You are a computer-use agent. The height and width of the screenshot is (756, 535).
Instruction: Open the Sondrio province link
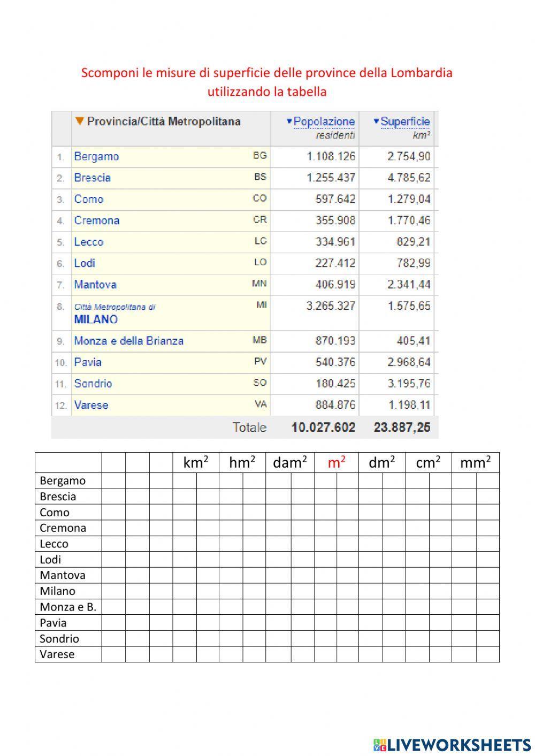tap(93, 384)
